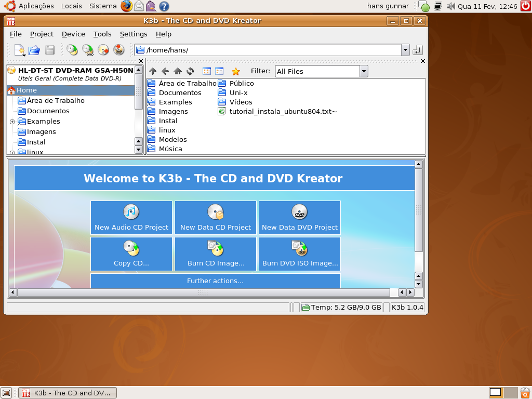Open the Settings menu
532x399 pixels.
(x=134, y=34)
